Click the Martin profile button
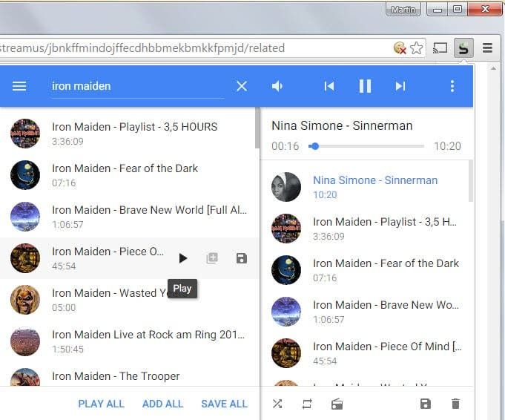 coord(403,10)
